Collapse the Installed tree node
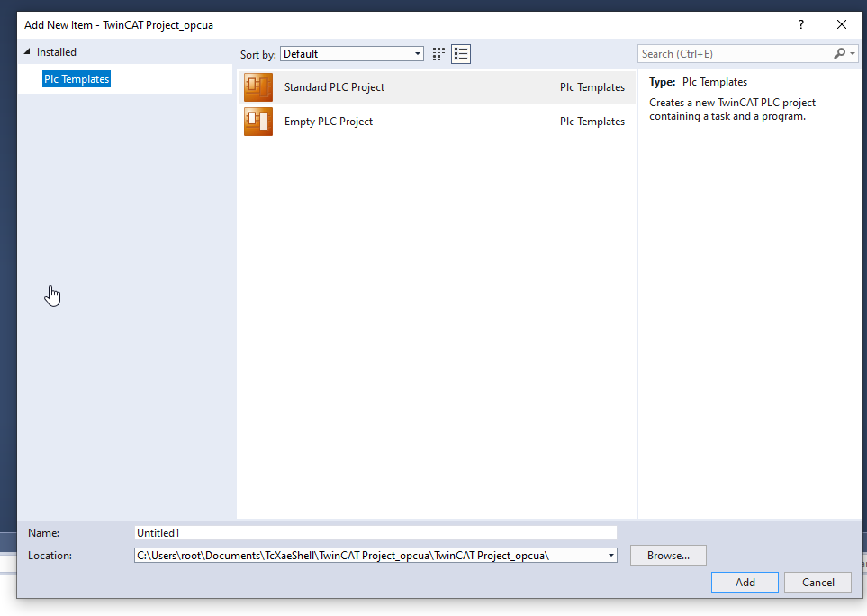Image resolution: width=867 pixels, height=616 pixels. [x=26, y=51]
